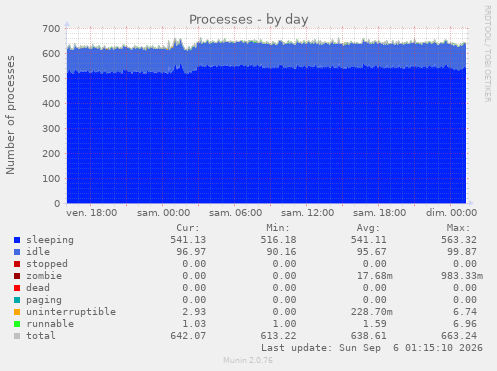Click the 'sam. 06:00' x-axis label

point(236,213)
